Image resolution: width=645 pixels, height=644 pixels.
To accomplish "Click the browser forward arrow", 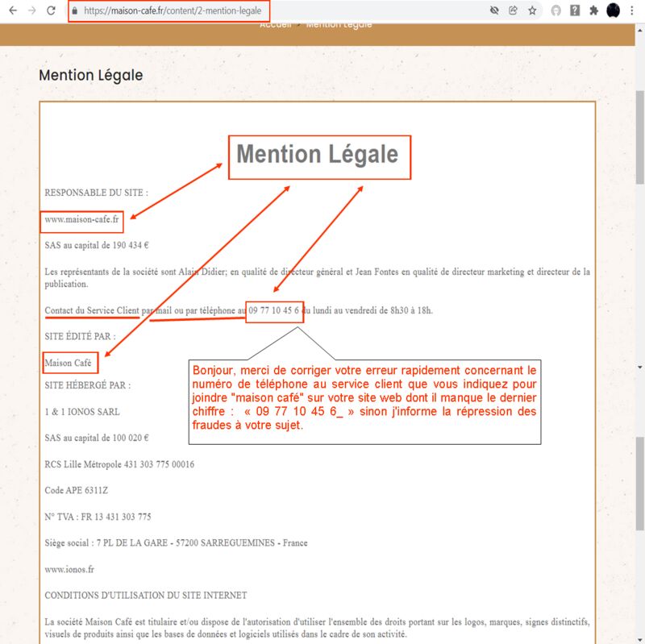I will 32,10.
